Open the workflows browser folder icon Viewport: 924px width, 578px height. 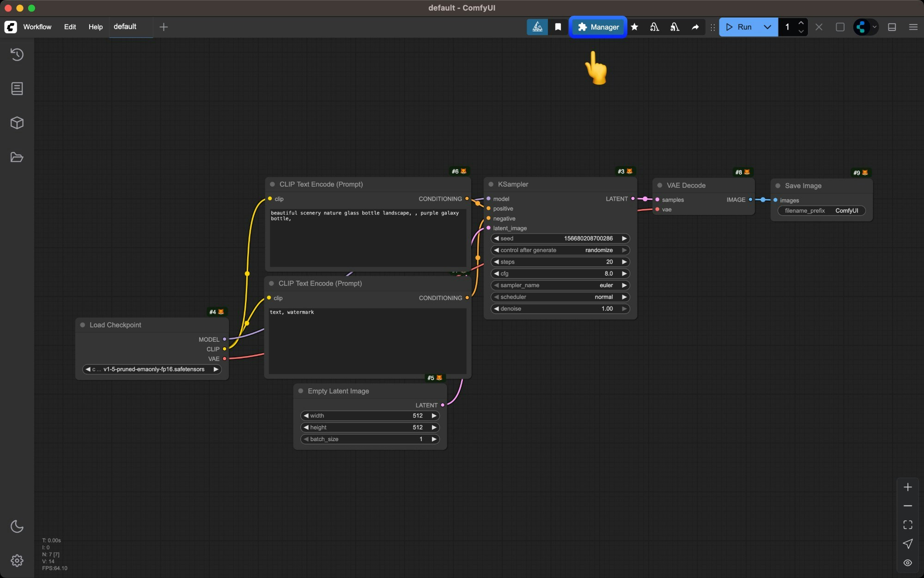(x=17, y=157)
